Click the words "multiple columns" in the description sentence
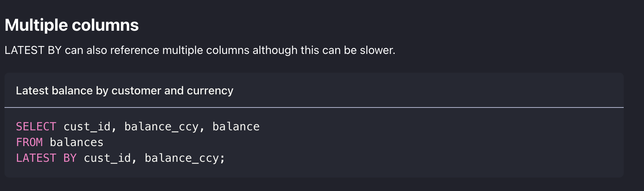 206,50
